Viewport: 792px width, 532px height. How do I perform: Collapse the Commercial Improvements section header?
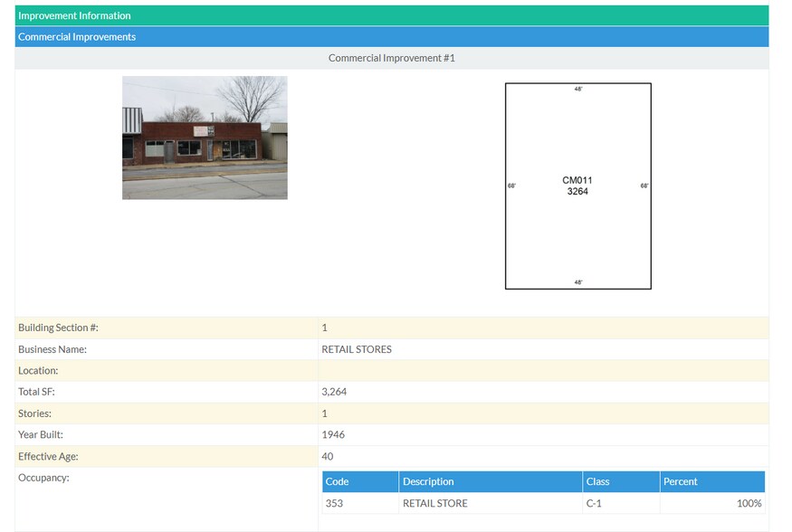(77, 36)
